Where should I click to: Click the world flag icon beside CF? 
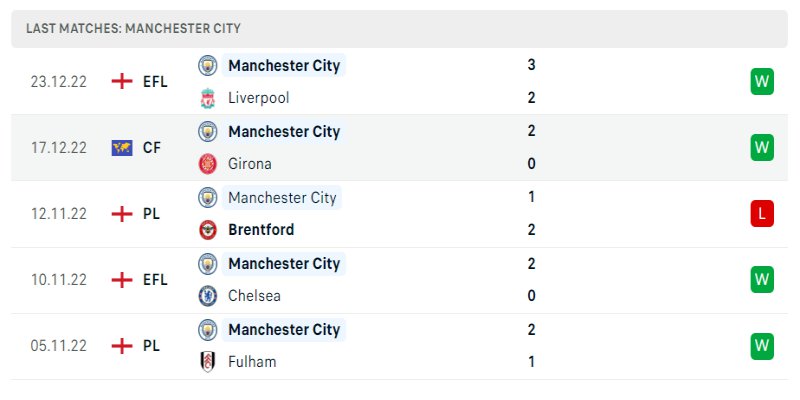[x=122, y=147]
